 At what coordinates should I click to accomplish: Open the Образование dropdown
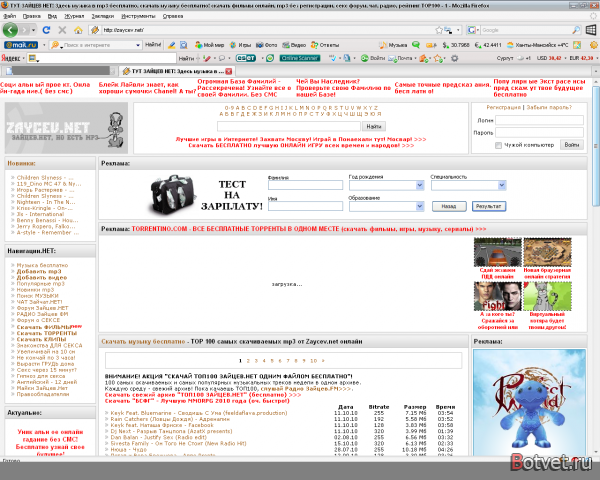tap(420, 206)
